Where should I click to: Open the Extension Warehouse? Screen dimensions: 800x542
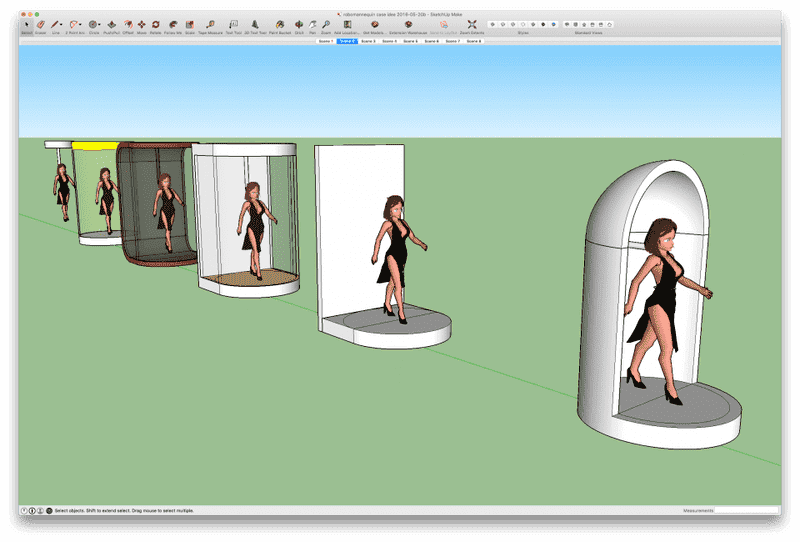(407, 24)
